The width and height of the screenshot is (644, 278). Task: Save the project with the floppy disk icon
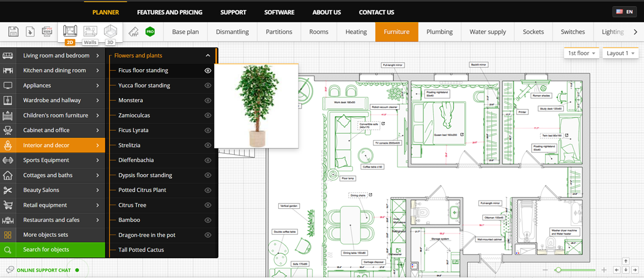[13, 32]
